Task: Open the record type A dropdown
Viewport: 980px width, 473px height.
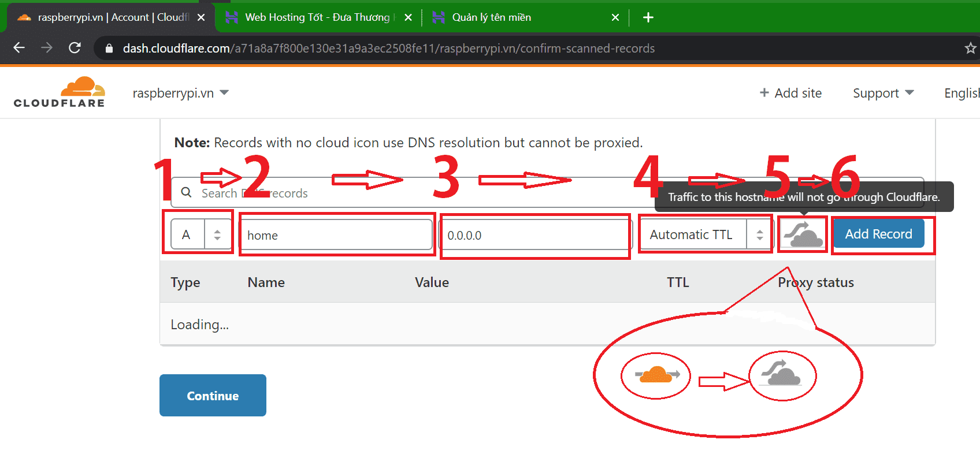Action: tap(201, 234)
